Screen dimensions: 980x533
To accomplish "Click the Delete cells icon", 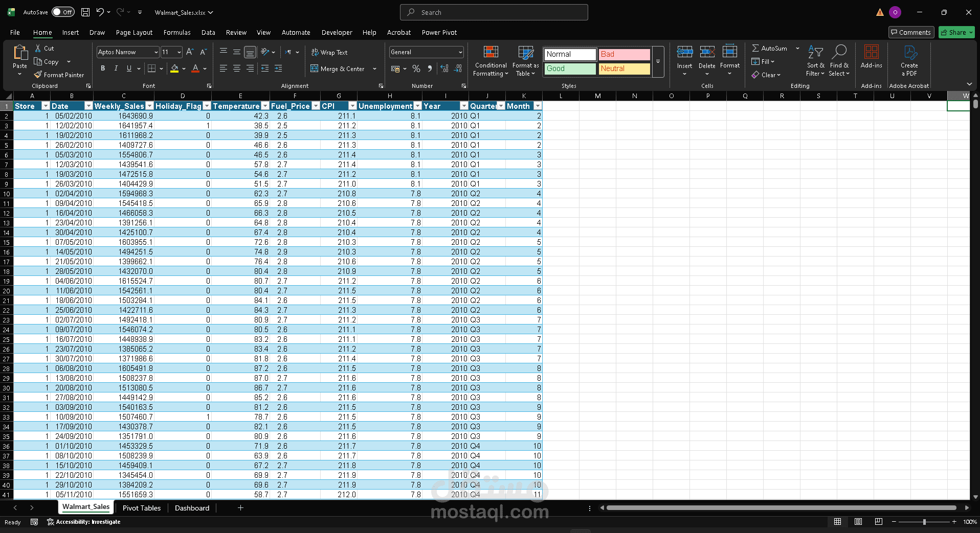I will click(x=707, y=52).
